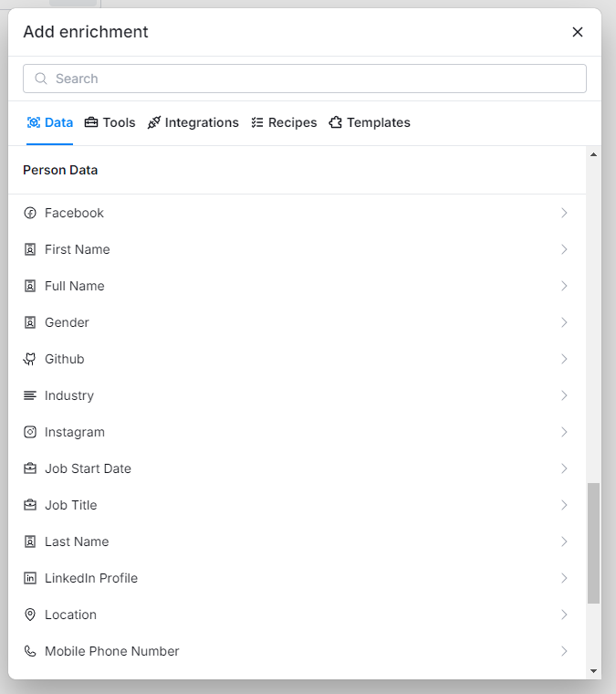Expand the Instagram row chevron
The height and width of the screenshot is (694, 616).
coord(564,432)
